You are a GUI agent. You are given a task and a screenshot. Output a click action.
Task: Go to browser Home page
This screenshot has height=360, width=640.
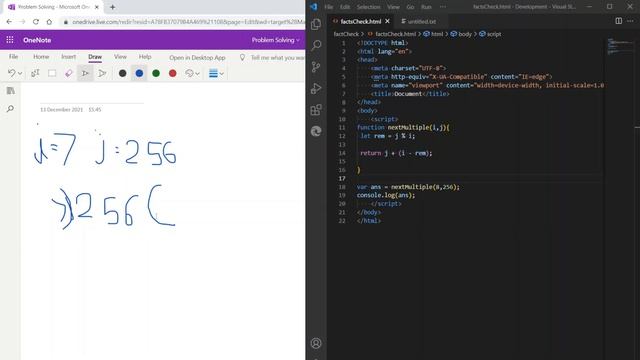(49, 22)
